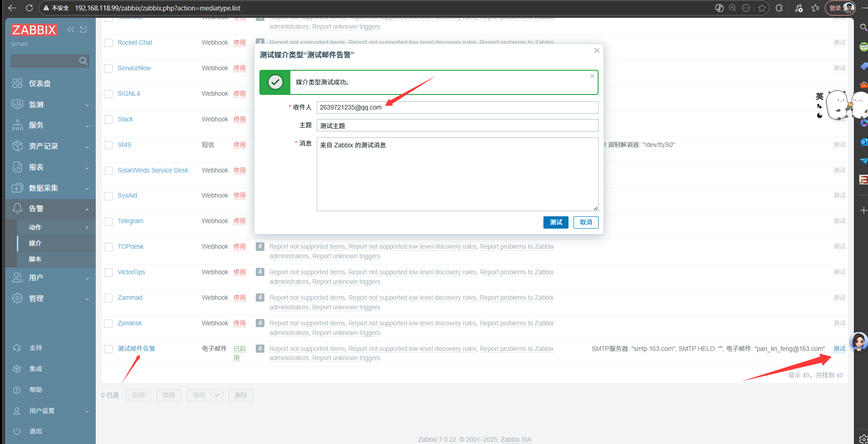Tick the Zendesk row checkbox
868x444 pixels.
pyautogui.click(x=108, y=324)
